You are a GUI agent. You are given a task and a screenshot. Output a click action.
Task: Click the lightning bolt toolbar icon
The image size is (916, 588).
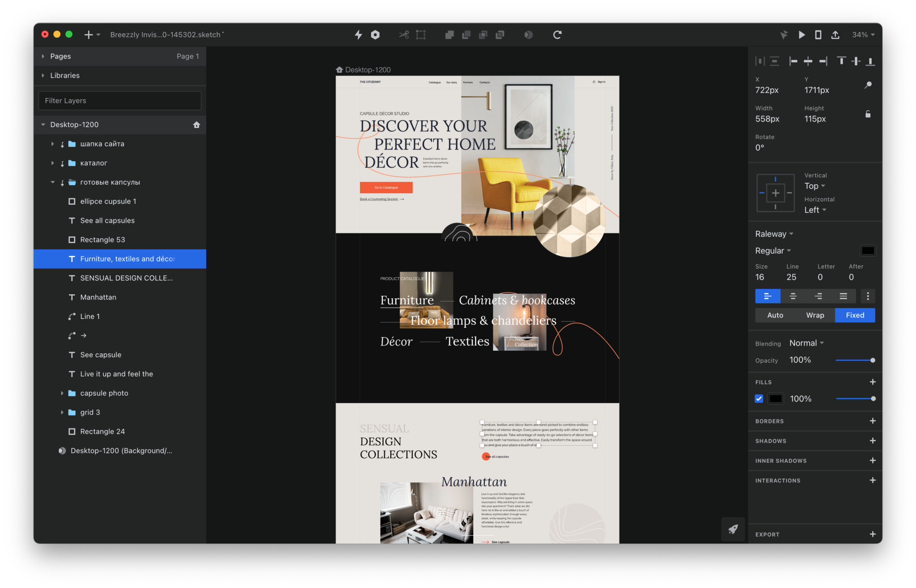(x=358, y=35)
